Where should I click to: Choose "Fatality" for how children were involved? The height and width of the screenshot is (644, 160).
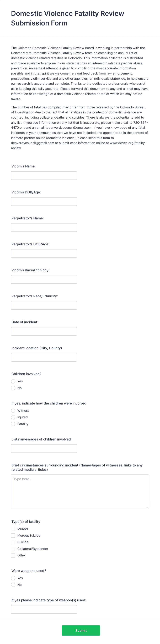coord(13,424)
